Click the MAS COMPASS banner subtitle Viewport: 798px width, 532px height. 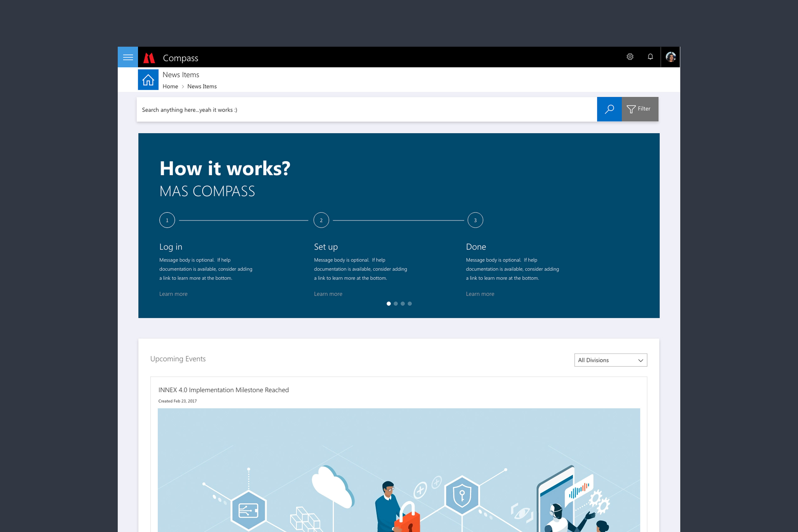click(x=207, y=191)
